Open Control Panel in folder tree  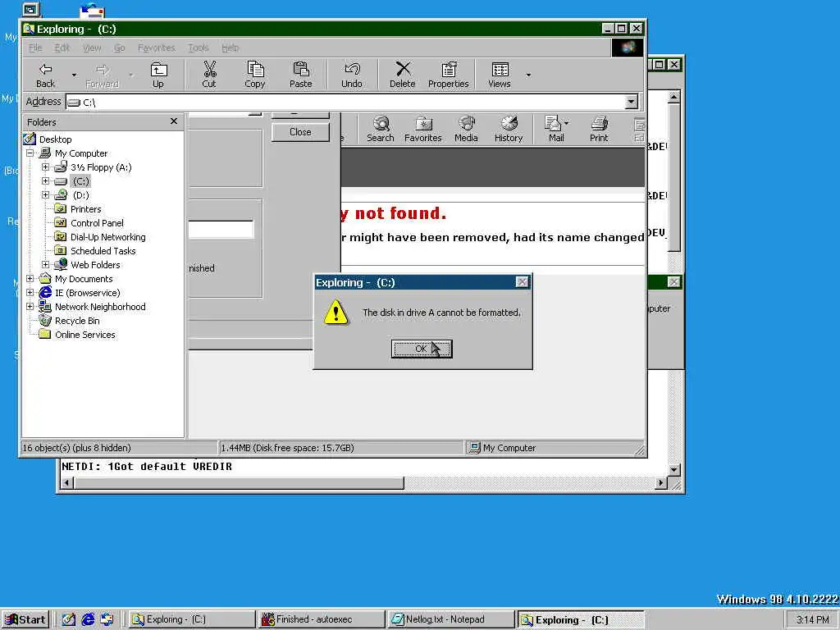click(97, 223)
